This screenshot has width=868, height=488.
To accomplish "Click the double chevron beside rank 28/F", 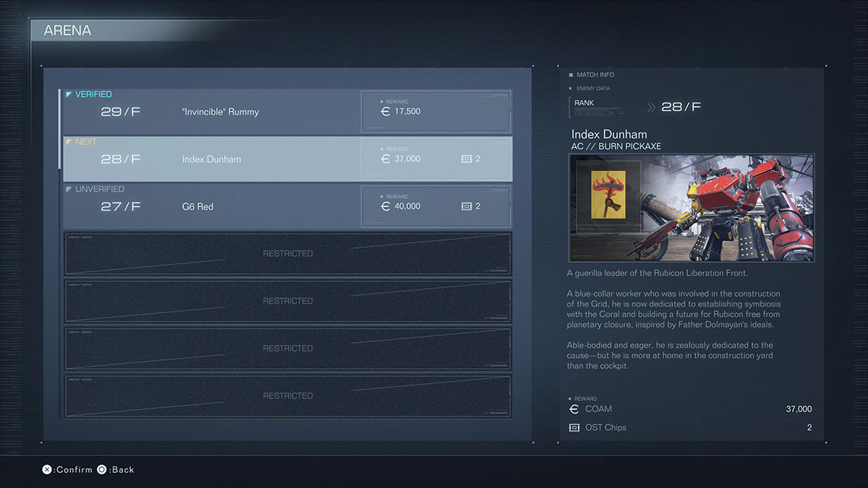I will pyautogui.click(x=651, y=107).
